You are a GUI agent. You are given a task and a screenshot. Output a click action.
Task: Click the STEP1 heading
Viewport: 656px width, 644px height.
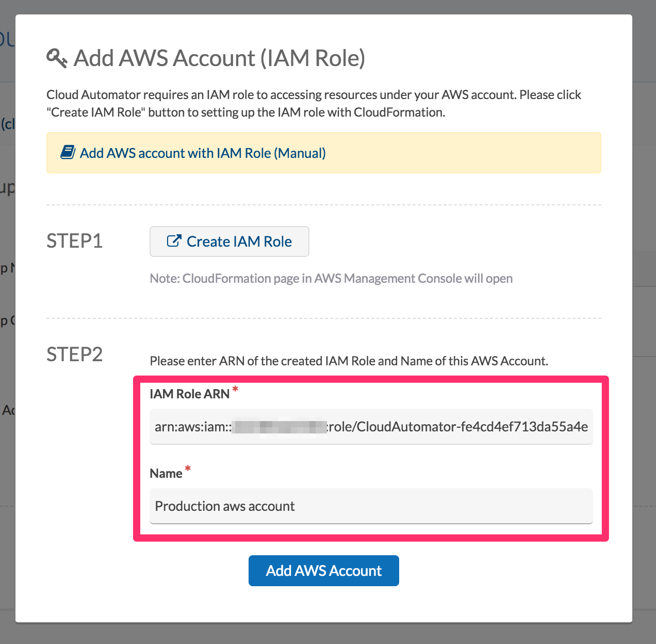pyautogui.click(x=75, y=241)
